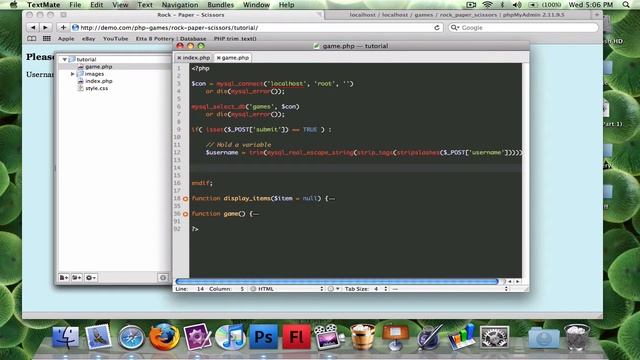The image size is (640, 360).
Task: Open Spotlight search magnifier icon
Action: 626,5
